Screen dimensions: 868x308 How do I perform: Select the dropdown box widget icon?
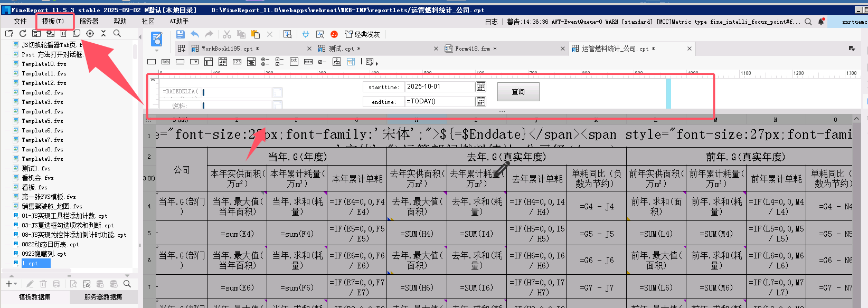tap(194, 62)
